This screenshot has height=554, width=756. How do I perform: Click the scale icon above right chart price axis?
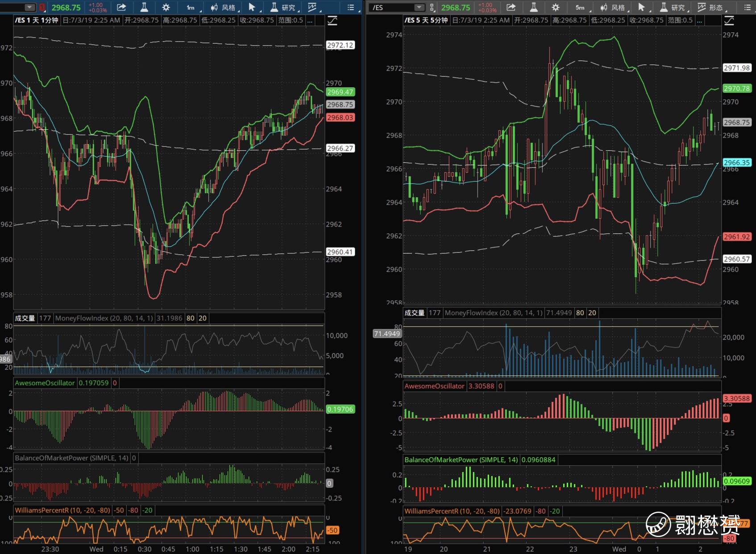click(x=729, y=21)
